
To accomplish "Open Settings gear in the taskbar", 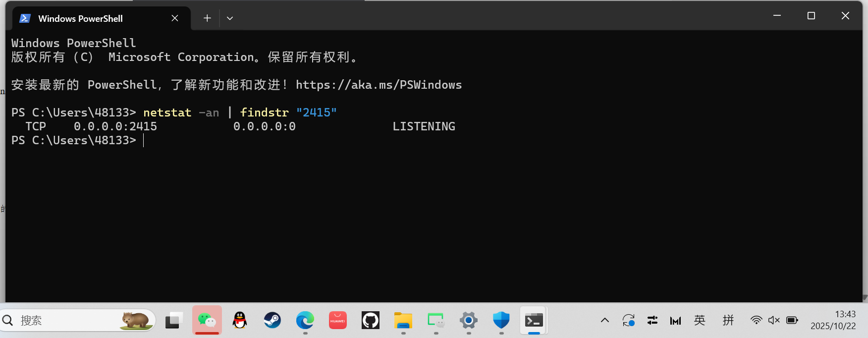I will click(469, 321).
